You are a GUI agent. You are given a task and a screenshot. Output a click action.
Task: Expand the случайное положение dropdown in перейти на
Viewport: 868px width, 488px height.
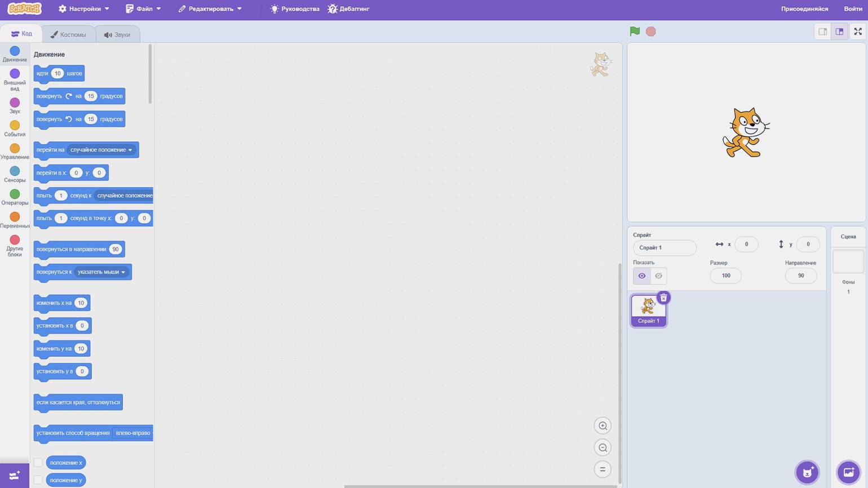[130, 150]
